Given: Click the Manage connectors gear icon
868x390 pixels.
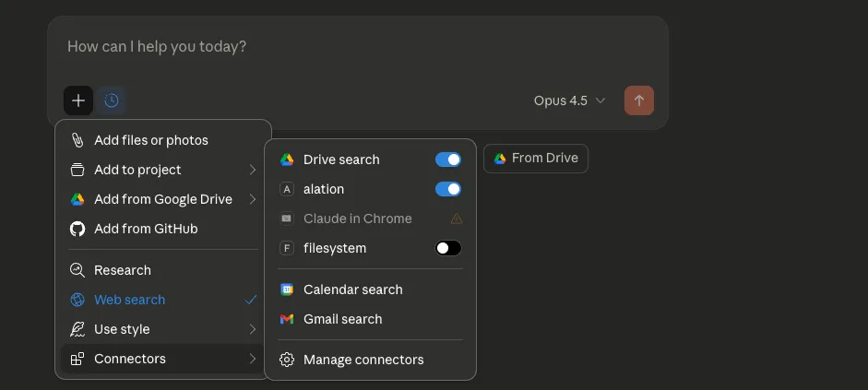Looking at the screenshot, I should pyautogui.click(x=287, y=360).
